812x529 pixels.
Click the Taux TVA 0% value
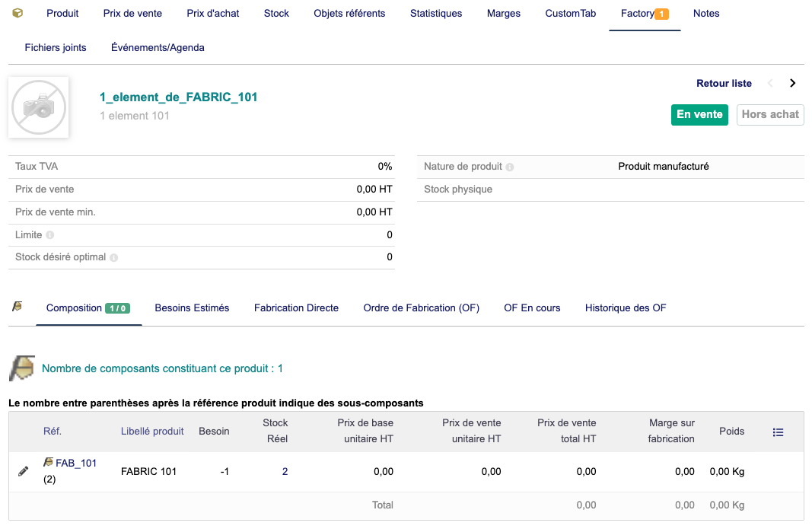click(385, 167)
